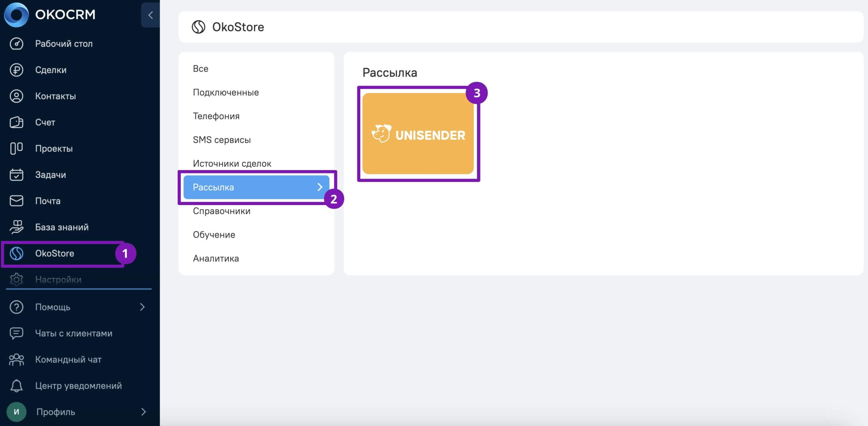Open the Рабочий стол dashboard icon
Image resolution: width=868 pixels, height=426 pixels.
(x=16, y=43)
